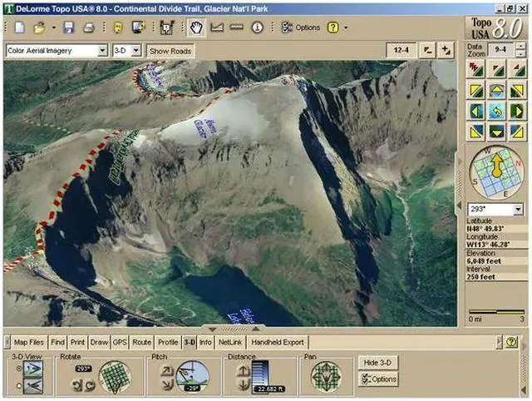Click the Print icon in toolbar
The image size is (532, 401).
[87, 27]
